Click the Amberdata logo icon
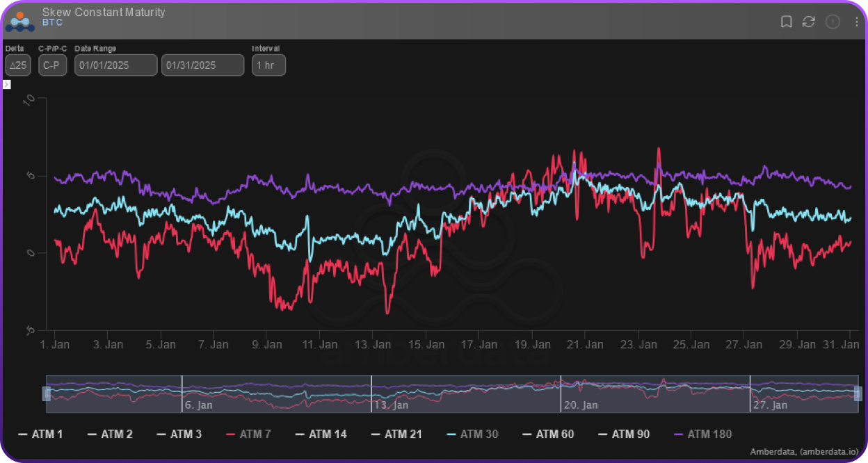Viewport: 868px width, 463px height. (19, 21)
